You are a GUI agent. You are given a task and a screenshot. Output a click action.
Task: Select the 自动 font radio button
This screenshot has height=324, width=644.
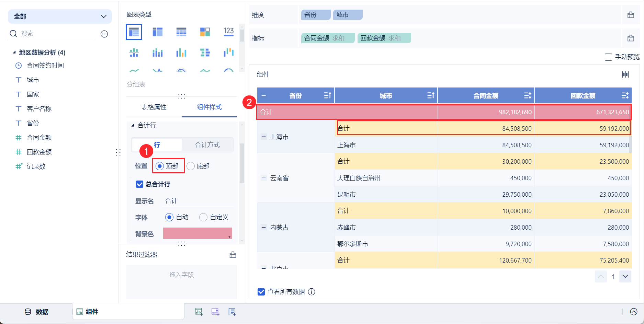169,217
